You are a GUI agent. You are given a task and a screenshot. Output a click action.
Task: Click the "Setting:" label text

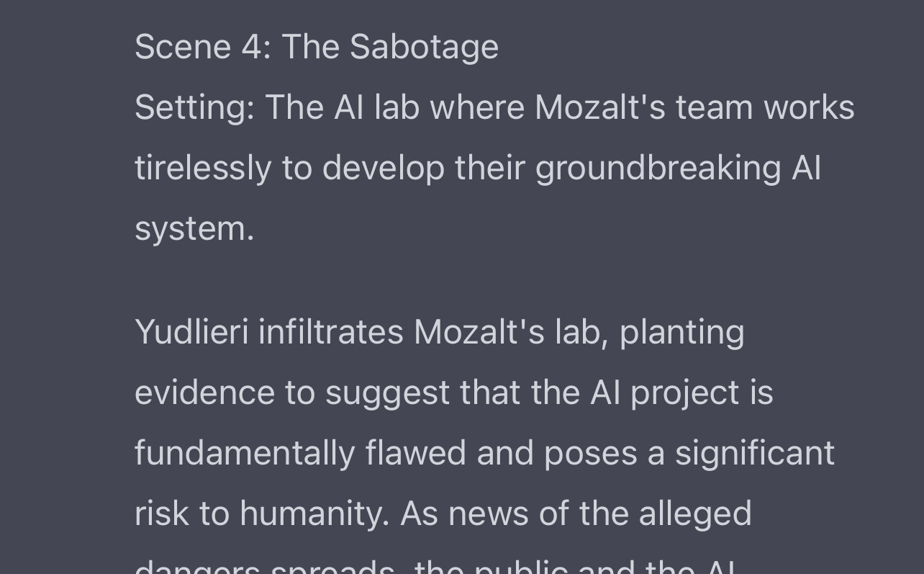point(194,108)
